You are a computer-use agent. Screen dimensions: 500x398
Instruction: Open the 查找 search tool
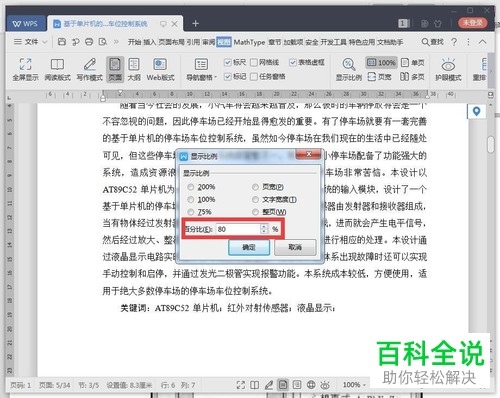(433, 42)
